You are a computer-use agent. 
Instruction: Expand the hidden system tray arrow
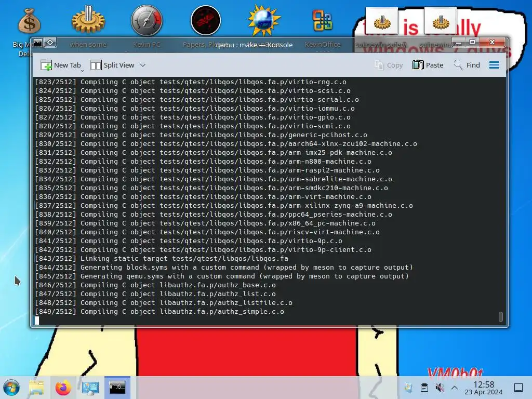455,388
